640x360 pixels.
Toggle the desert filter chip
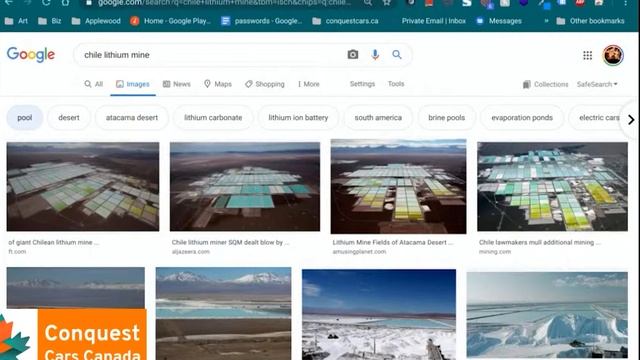69,118
